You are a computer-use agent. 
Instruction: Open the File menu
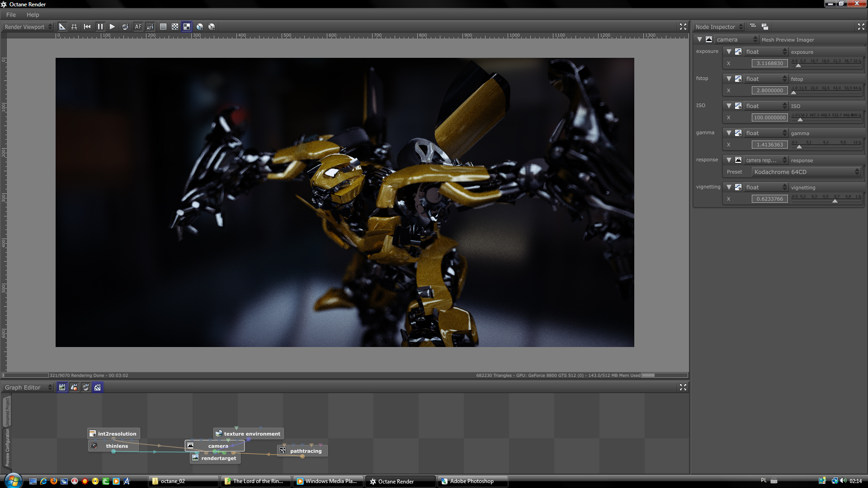click(11, 14)
